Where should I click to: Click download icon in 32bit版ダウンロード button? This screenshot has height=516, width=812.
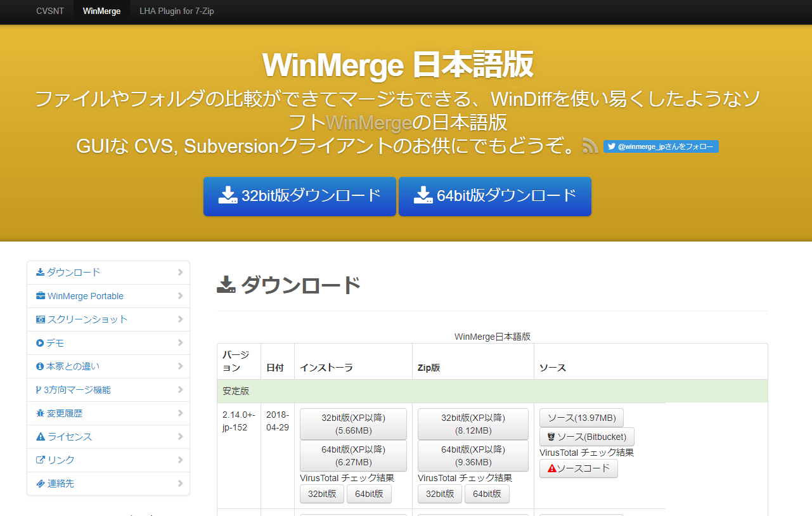pyautogui.click(x=228, y=195)
